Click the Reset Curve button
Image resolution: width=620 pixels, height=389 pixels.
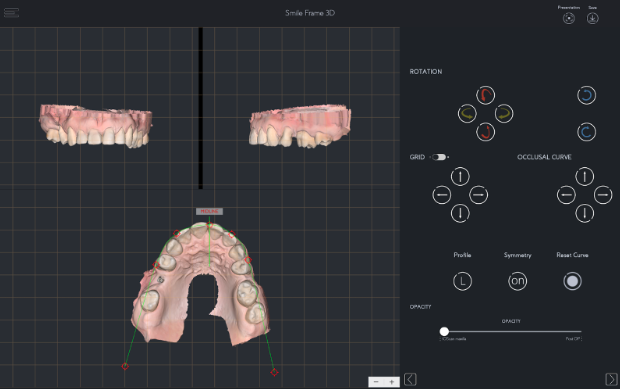(x=572, y=281)
